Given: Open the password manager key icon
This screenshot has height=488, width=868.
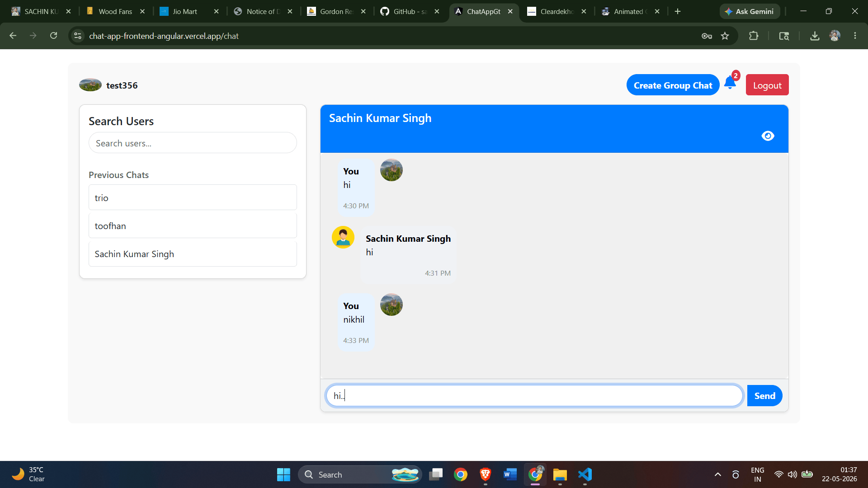Looking at the screenshot, I should [707, 36].
